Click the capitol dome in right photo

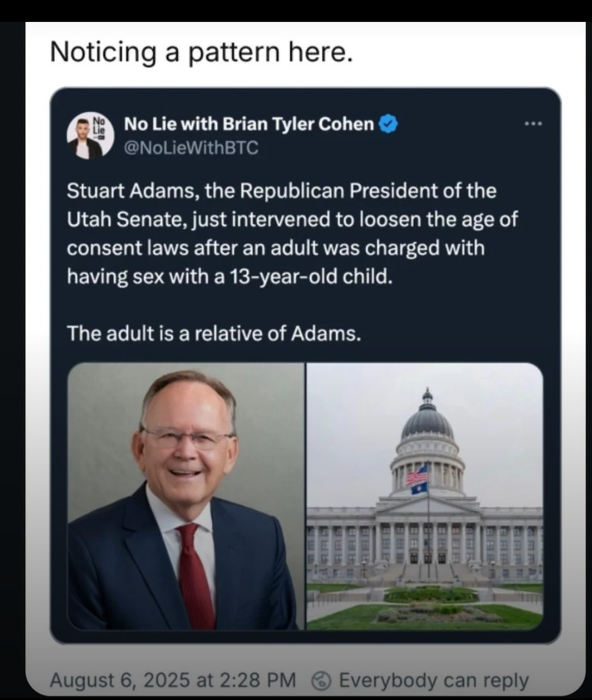[x=427, y=417]
